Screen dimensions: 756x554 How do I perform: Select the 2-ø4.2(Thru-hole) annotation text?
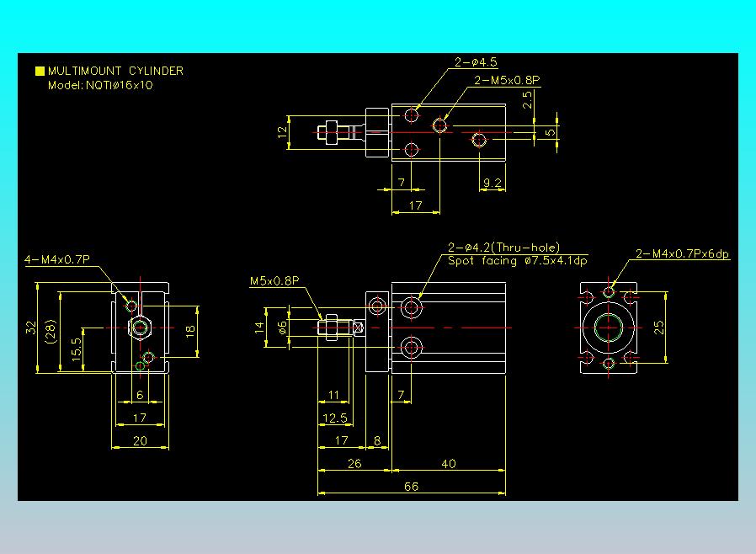tap(503, 248)
